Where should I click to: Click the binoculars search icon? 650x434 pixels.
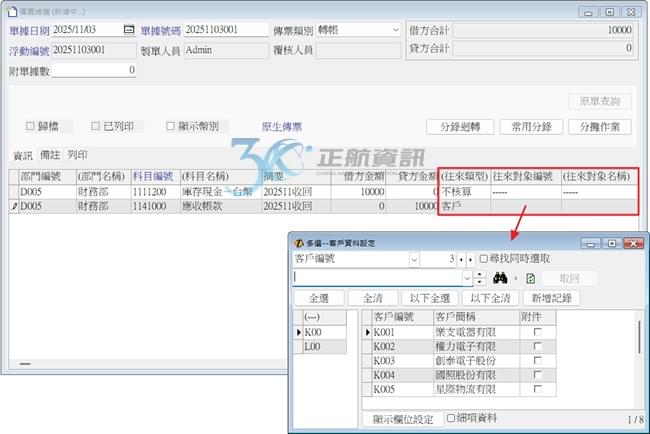pos(500,278)
